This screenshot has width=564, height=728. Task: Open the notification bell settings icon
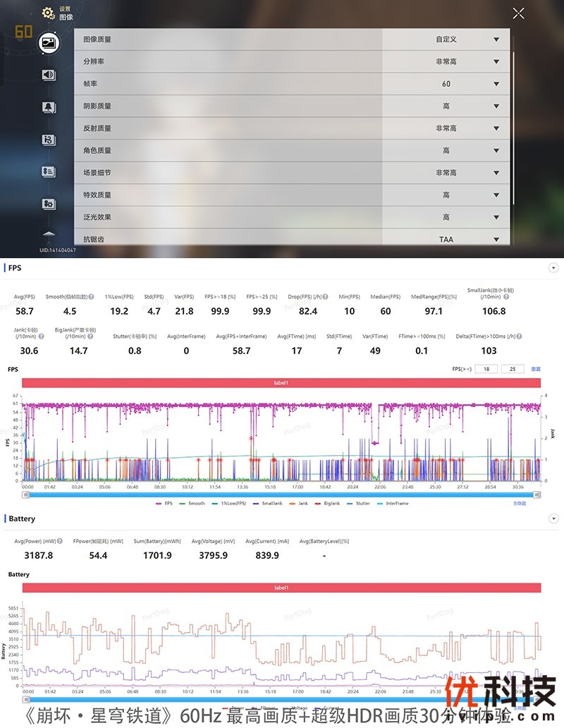point(49,107)
